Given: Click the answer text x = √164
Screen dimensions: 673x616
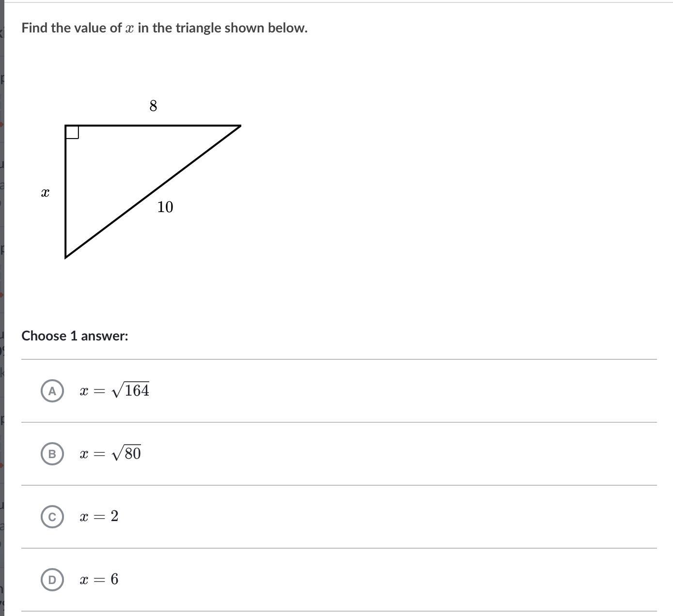Looking at the screenshot, I should tap(114, 390).
